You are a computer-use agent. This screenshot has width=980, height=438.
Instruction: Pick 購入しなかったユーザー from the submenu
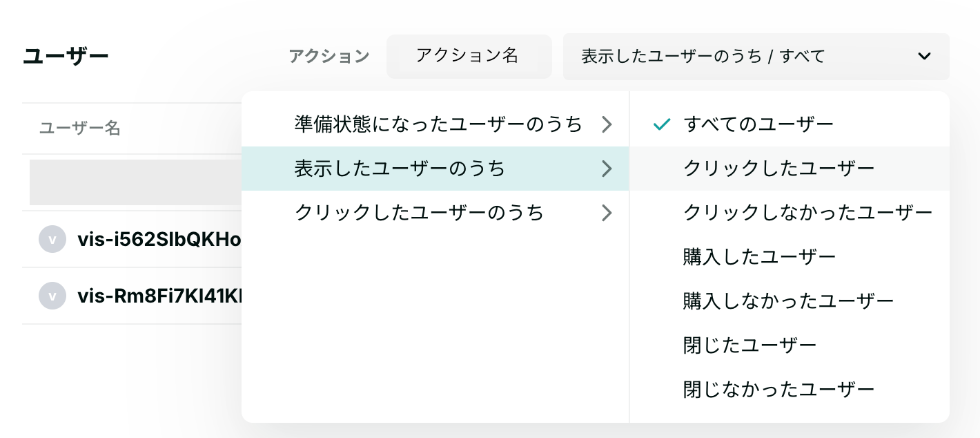point(790,301)
